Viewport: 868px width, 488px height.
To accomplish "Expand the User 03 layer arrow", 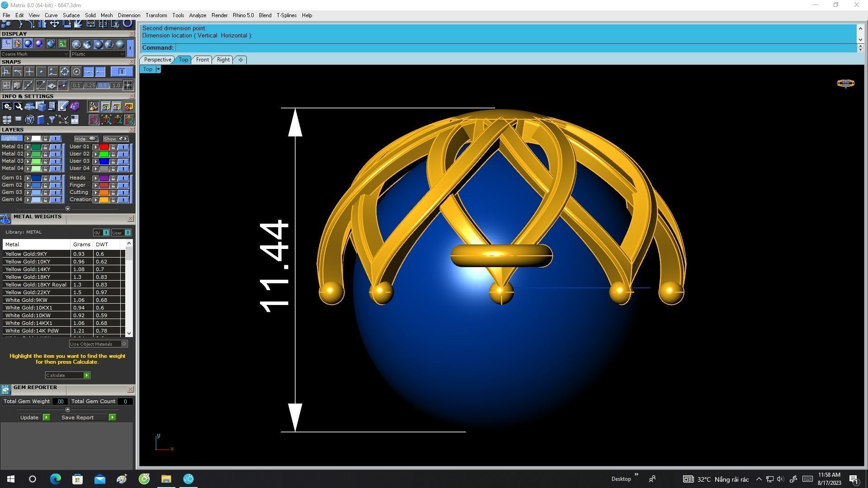I will click(x=95, y=161).
